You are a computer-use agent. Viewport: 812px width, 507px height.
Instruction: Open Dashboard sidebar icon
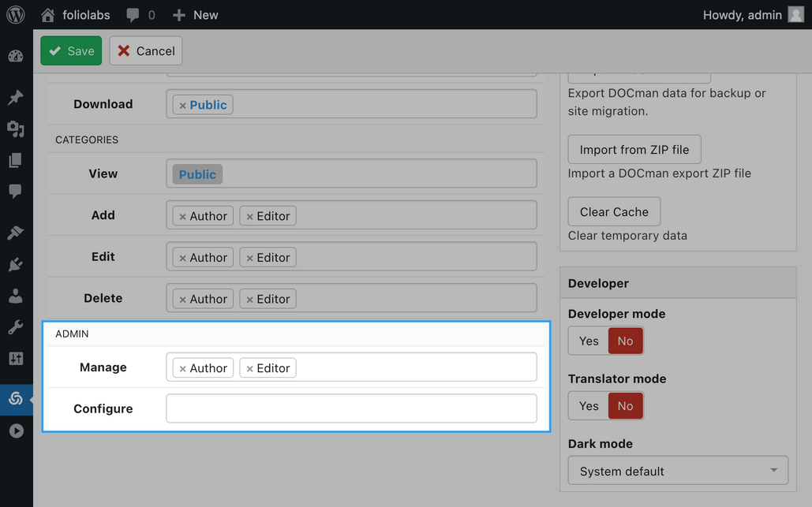16,56
